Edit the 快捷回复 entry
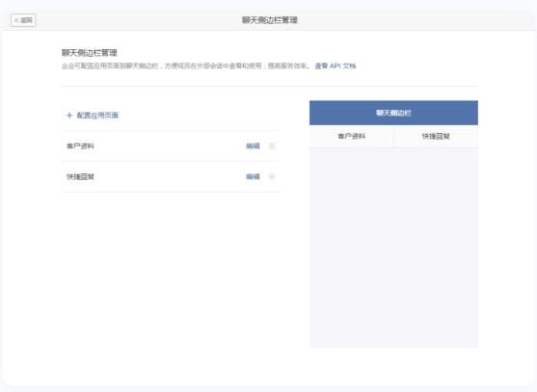537x392 pixels. click(x=253, y=177)
